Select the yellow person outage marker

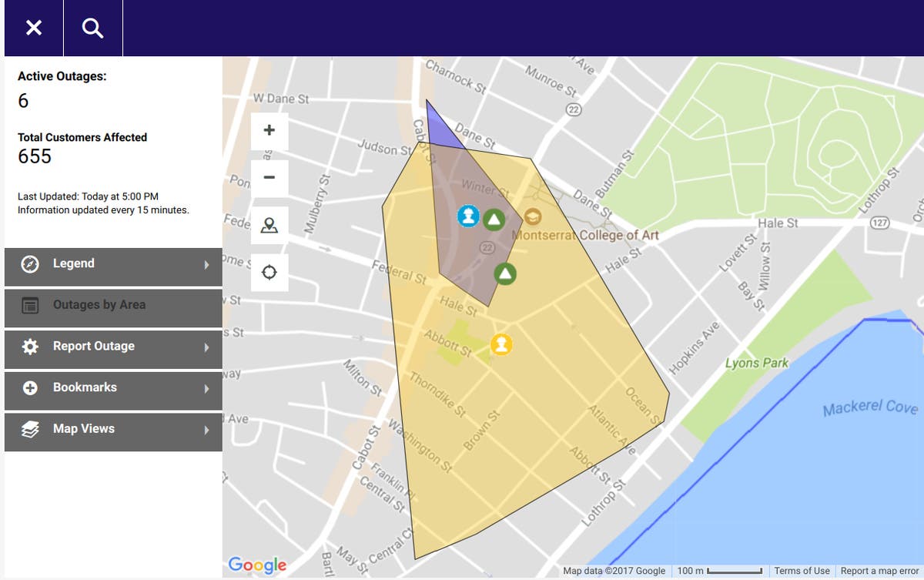point(501,344)
